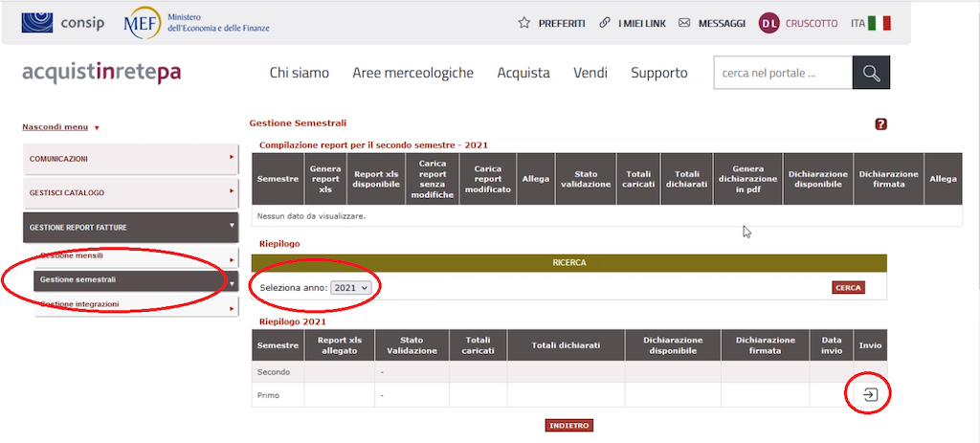Open the red help question mark icon

[x=880, y=124]
